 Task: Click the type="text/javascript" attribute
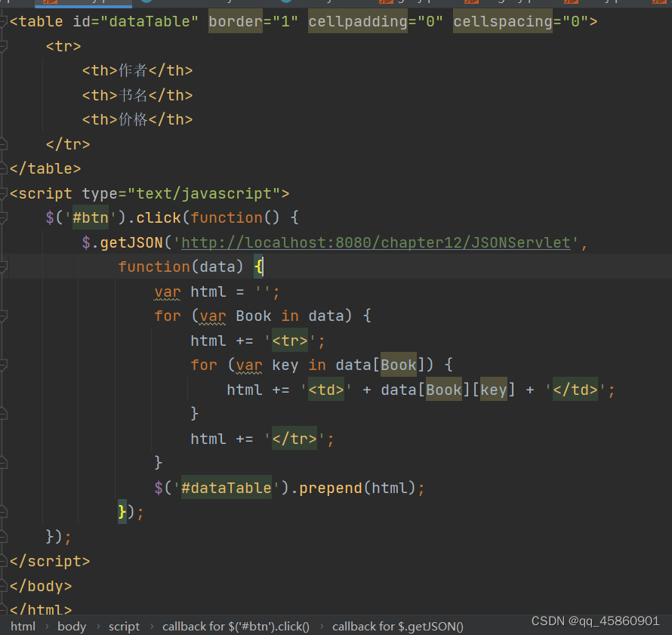[x=181, y=193]
